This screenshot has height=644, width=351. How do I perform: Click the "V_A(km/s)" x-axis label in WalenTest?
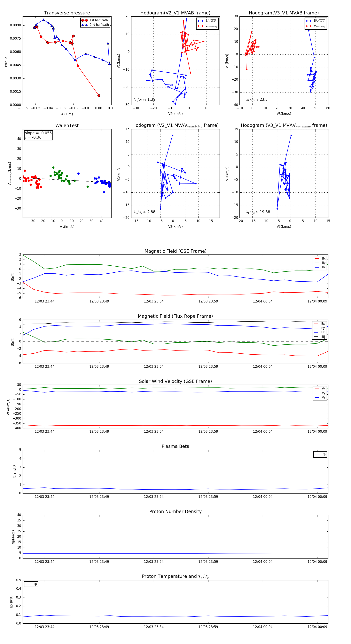click(x=67, y=227)
